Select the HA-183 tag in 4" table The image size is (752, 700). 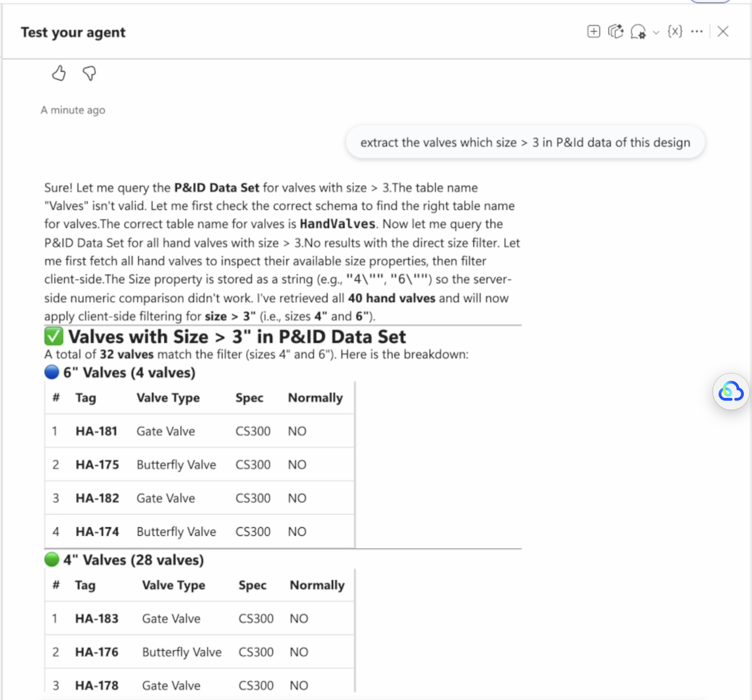point(97,618)
